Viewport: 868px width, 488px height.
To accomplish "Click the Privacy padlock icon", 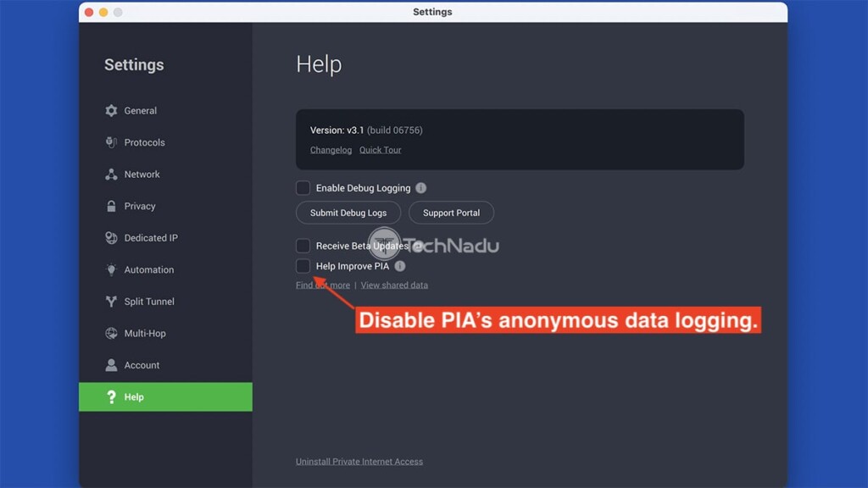I will click(x=111, y=206).
